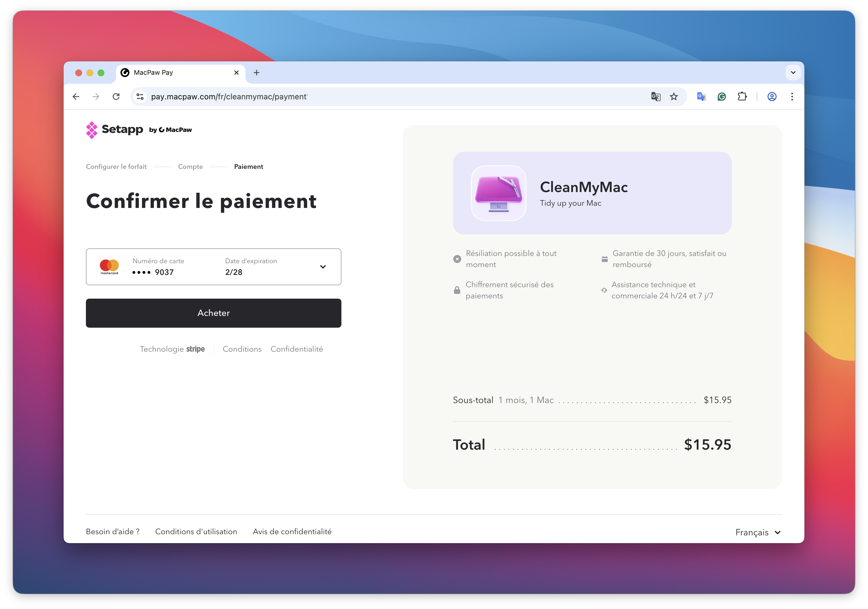
Task: Open a new tab with plus button
Action: [x=257, y=73]
